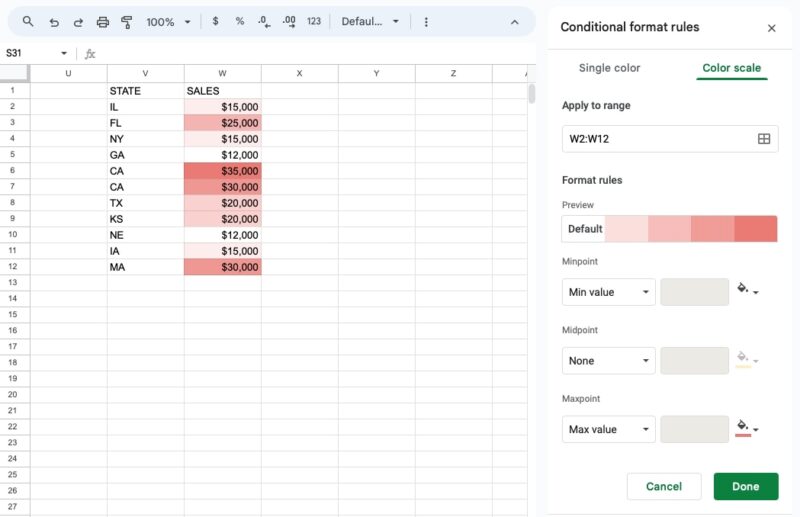
Task: Click the select-all corner box
Action: click(14, 73)
